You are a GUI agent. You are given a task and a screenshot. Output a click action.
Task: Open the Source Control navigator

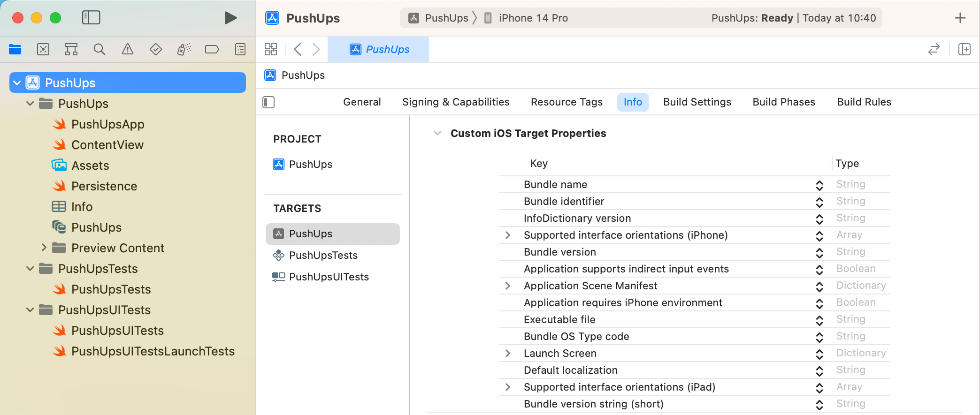coord(43,49)
